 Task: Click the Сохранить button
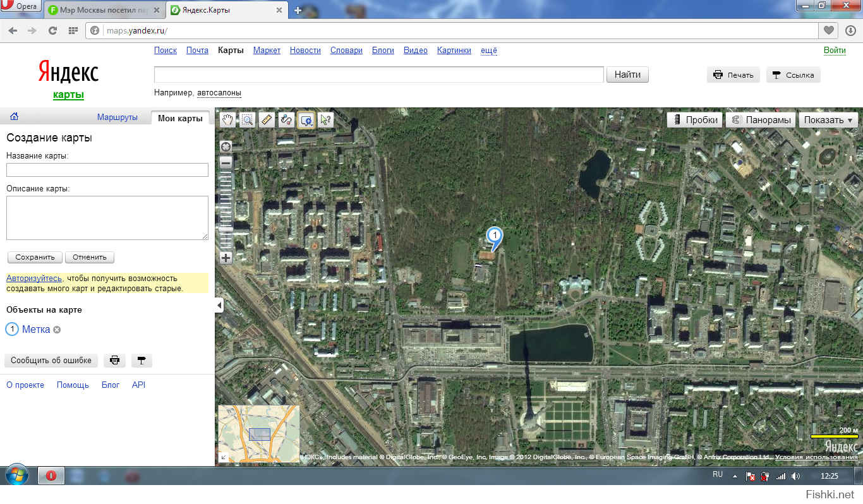point(35,257)
